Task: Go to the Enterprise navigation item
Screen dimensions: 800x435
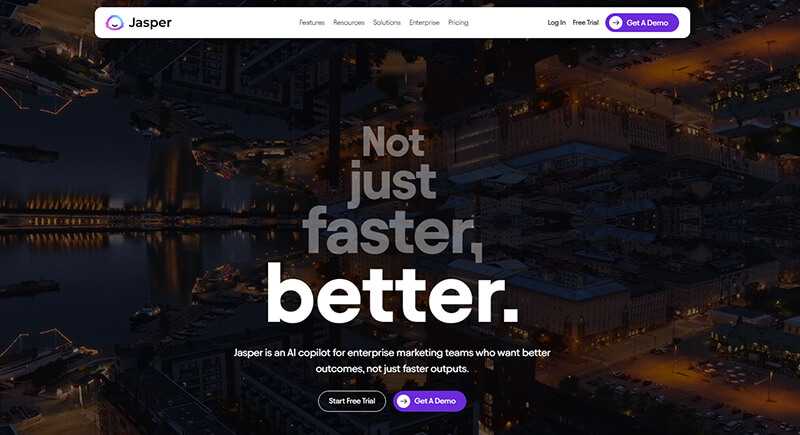Action: (424, 22)
